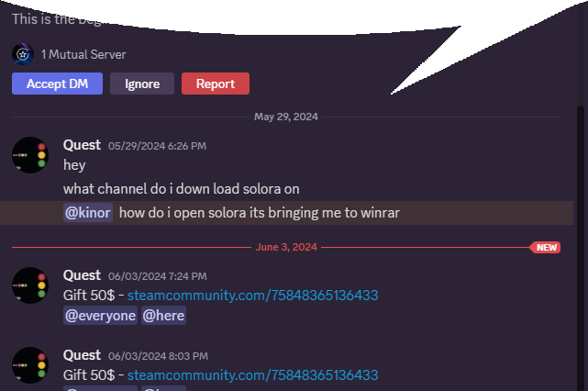This screenshot has height=391, width=588.
Task: Open the steamcommunity link in the 7:24 PM message
Action: pos(253,296)
